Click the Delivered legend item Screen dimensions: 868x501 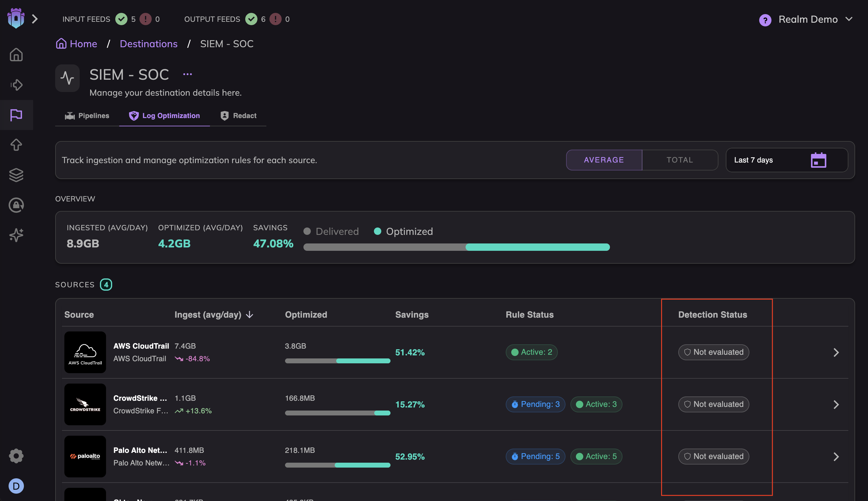click(331, 231)
